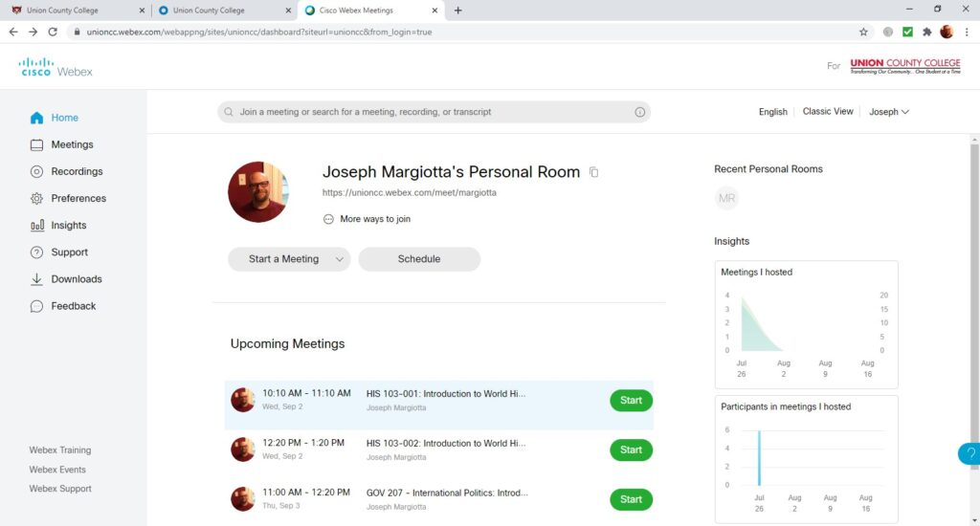
Task: Switch to Classic View
Action: 828,112
